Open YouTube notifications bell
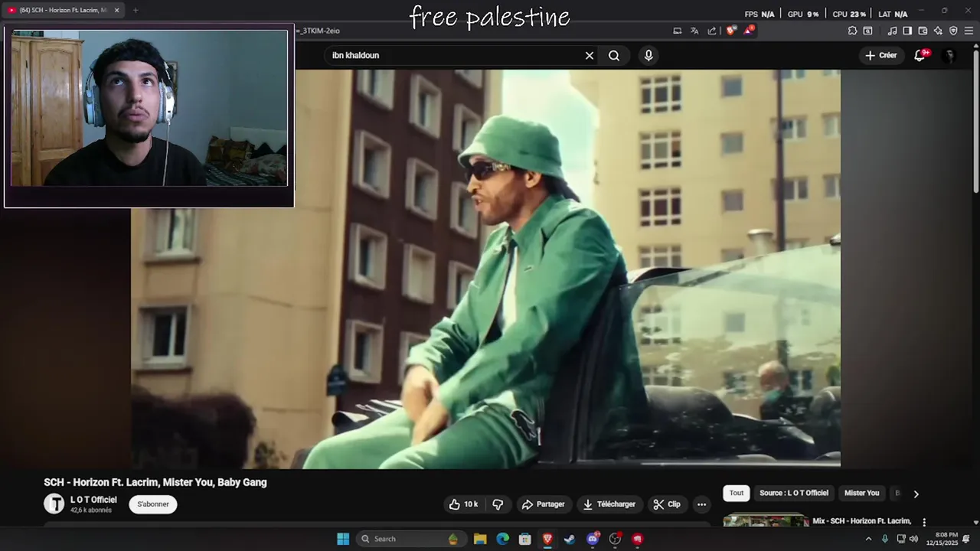Screen dimensions: 980x551 coord(920,55)
